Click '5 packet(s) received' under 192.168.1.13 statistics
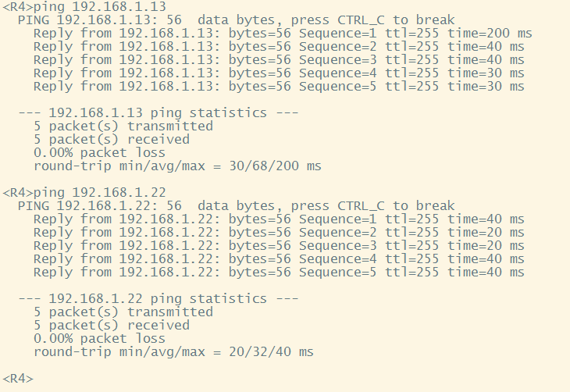This screenshot has width=570, height=392. tap(111, 140)
